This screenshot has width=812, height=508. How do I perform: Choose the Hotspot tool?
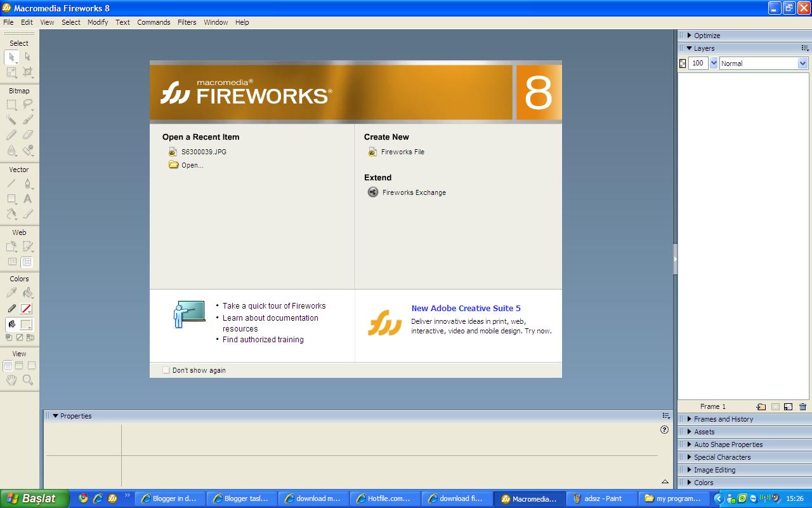[x=11, y=246]
